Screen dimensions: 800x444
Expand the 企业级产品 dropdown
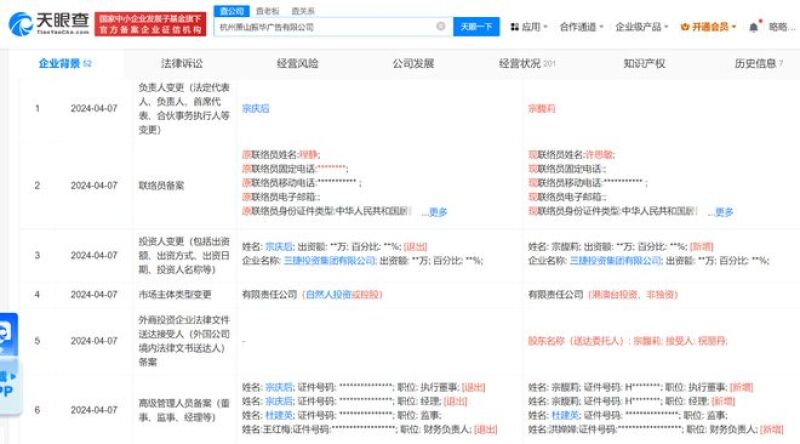(x=641, y=27)
